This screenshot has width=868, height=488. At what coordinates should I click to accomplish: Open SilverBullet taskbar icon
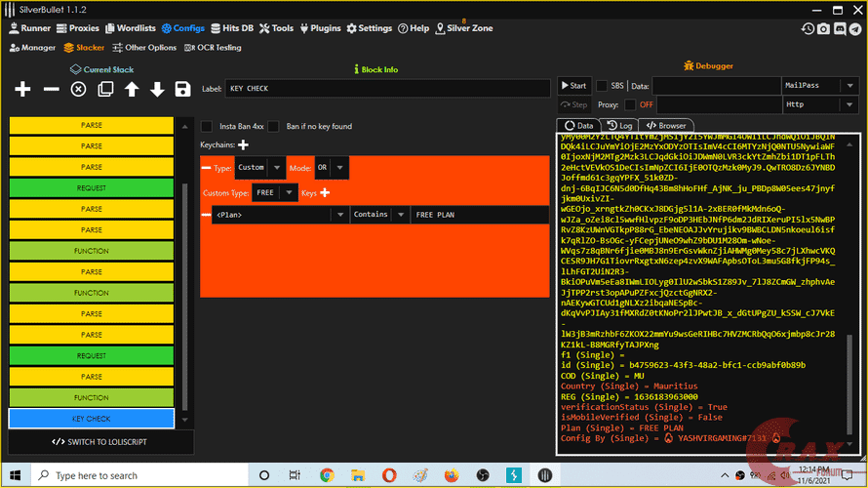coord(545,475)
